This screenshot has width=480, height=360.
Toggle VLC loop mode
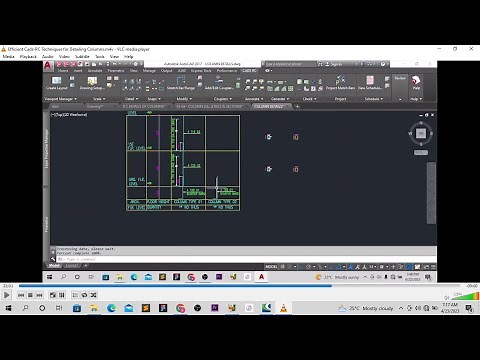[84, 295]
